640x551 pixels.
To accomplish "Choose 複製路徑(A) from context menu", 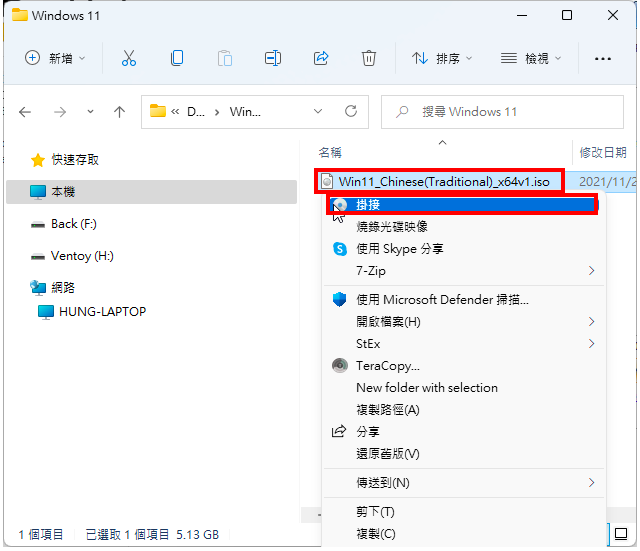I will click(x=464, y=409).
